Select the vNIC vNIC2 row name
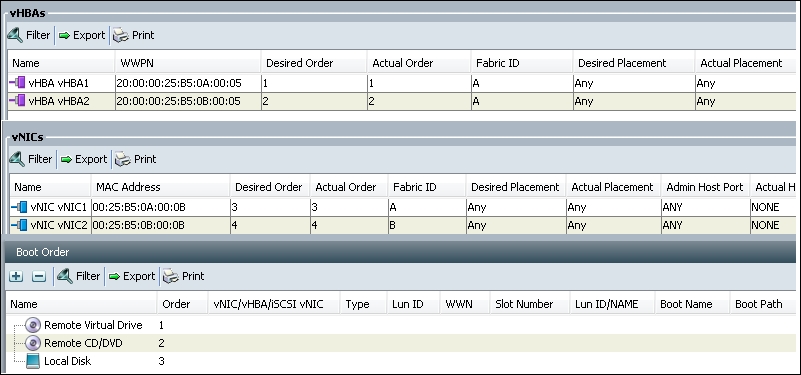The image size is (801, 375). pos(59,225)
